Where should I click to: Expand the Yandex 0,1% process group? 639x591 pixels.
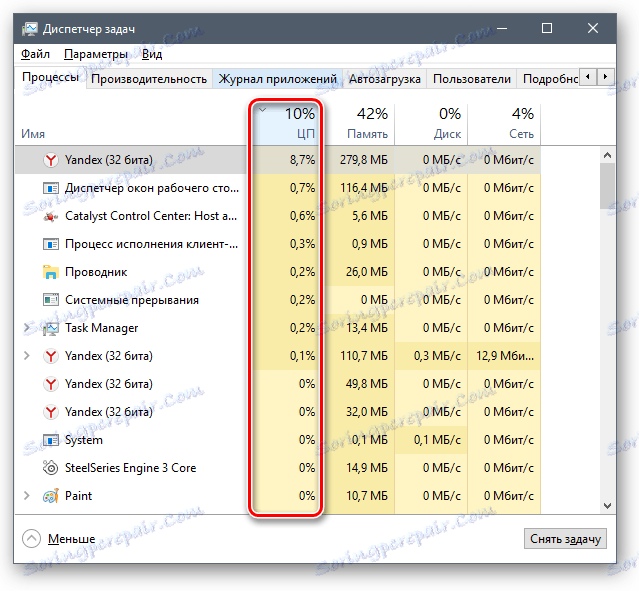click(27, 356)
